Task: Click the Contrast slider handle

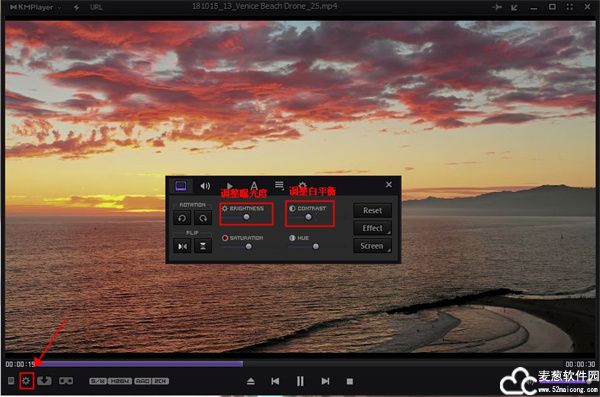Action: pos(308,217)
